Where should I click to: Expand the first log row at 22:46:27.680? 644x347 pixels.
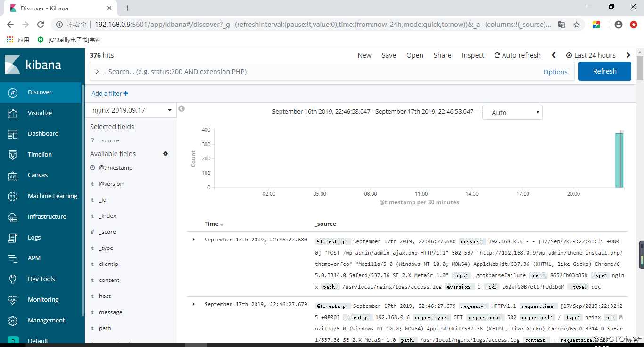[x=194, y=240]
